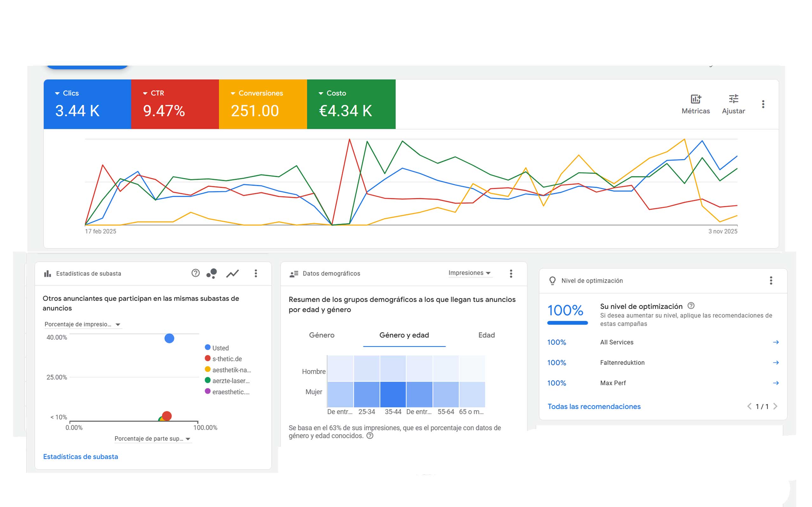Go to next recommendations page arrow
The height and width of the screenshot is (507, 812).
coord(776,407)
